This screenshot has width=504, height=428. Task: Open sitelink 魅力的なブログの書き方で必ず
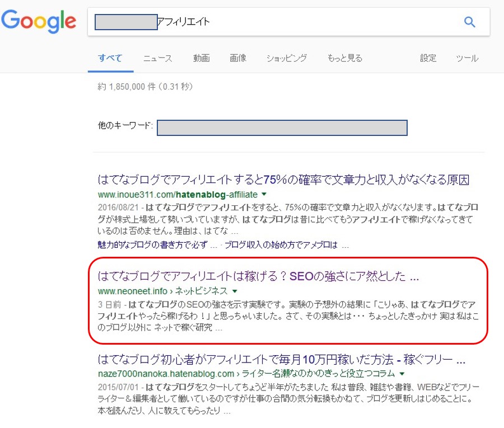pyautogui.click(x=157, y=245)
